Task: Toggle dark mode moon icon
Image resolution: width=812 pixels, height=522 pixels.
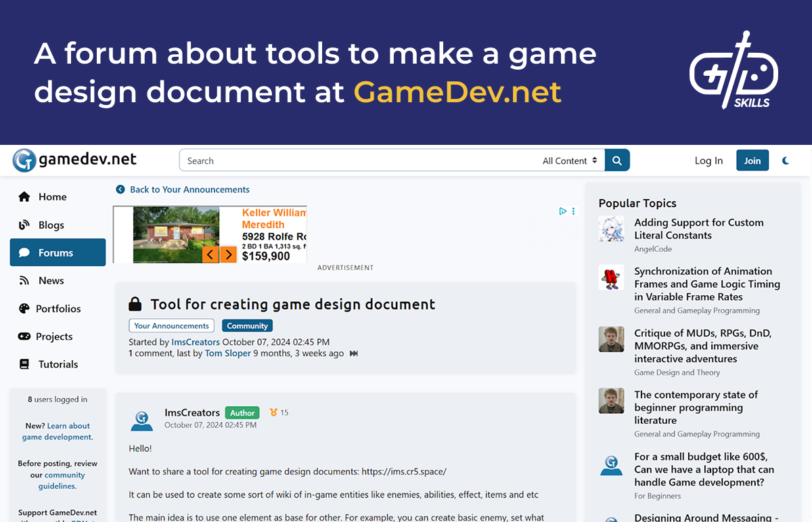Action: click(786, 160)
